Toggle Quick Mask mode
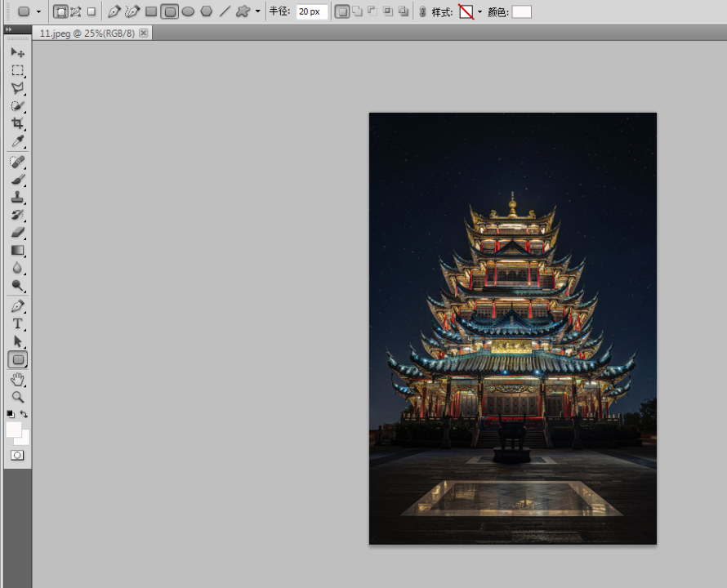Screen dimensions: 727x588 17,456
